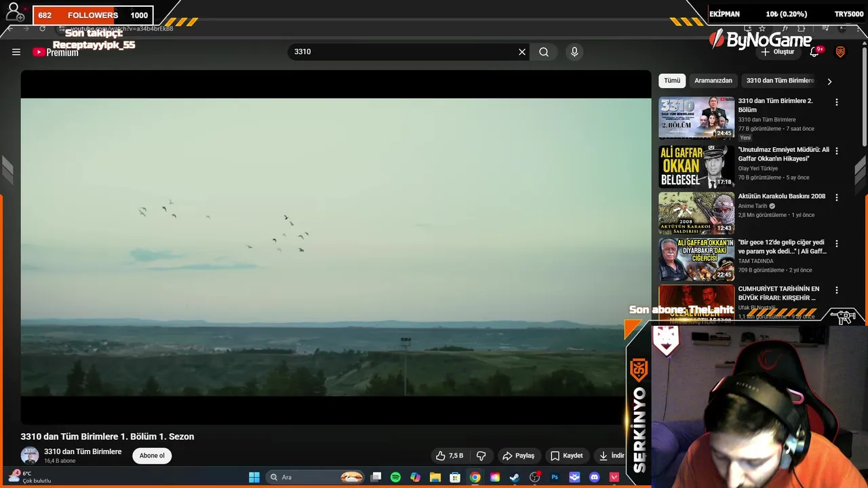Open the weather widget showing 6°C
868x488 pixels.
tap(30, 477)
